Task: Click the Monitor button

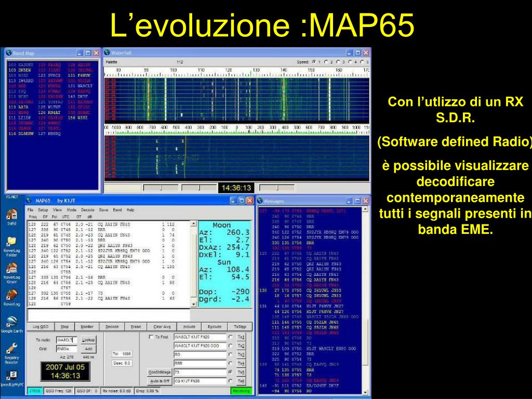Action: click(x=87, y=326)
